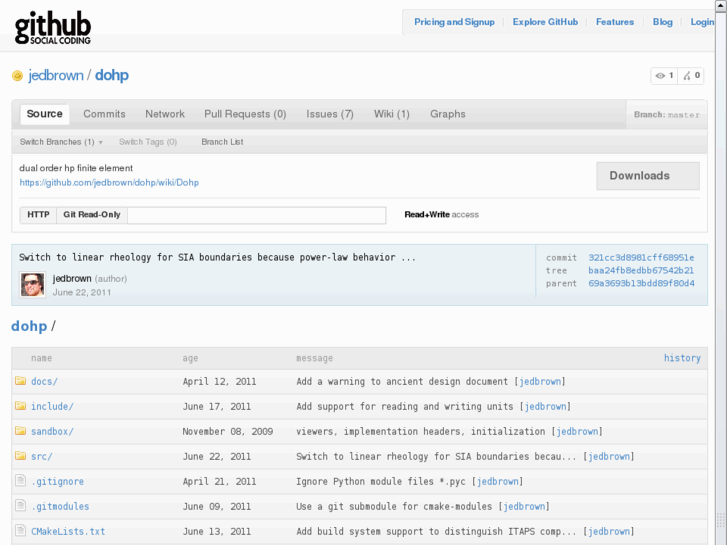Open the include folder icon
The width and height of the screenshot is (727, 545).
[x=20, y=406]
